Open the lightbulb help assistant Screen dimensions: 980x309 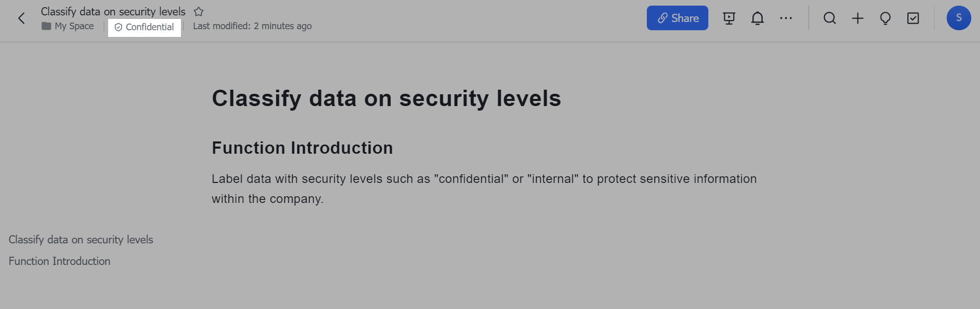[885, 18]
